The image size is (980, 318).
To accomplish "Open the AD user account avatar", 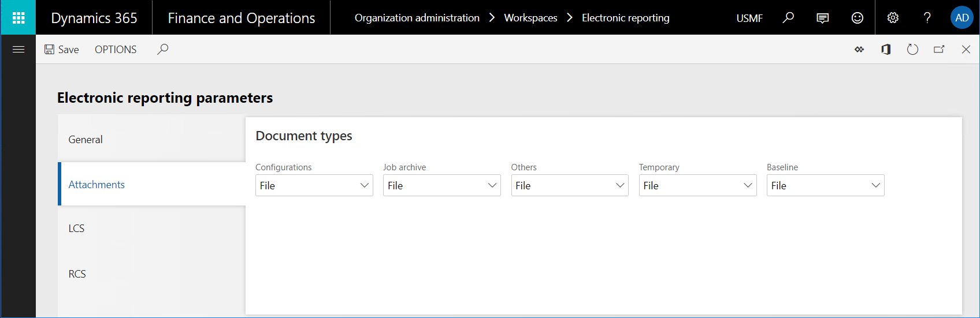I will point(962,18).
